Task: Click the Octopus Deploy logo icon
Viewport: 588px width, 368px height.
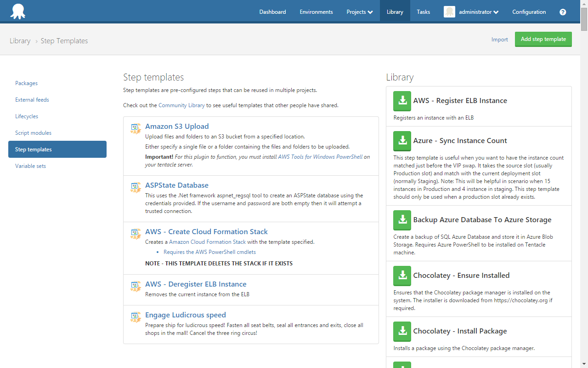Action: (x=18, y=11)
